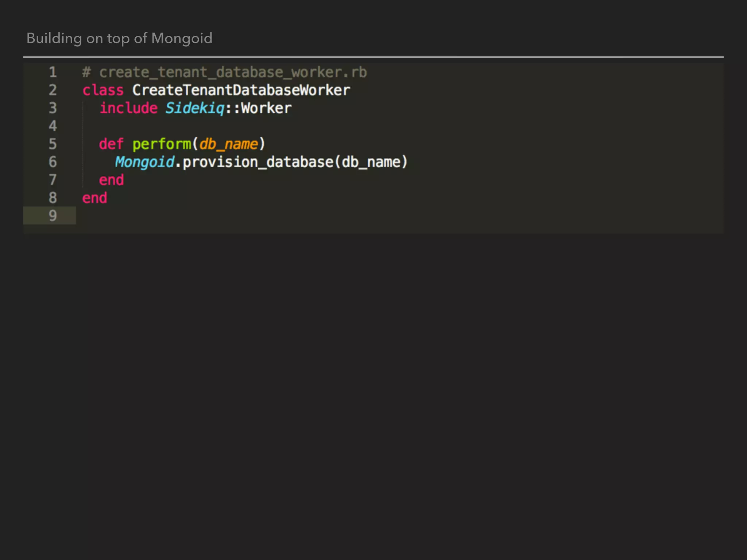Click line number 5 in gutter
747x560 pixels.
click(x=53, y=144)
